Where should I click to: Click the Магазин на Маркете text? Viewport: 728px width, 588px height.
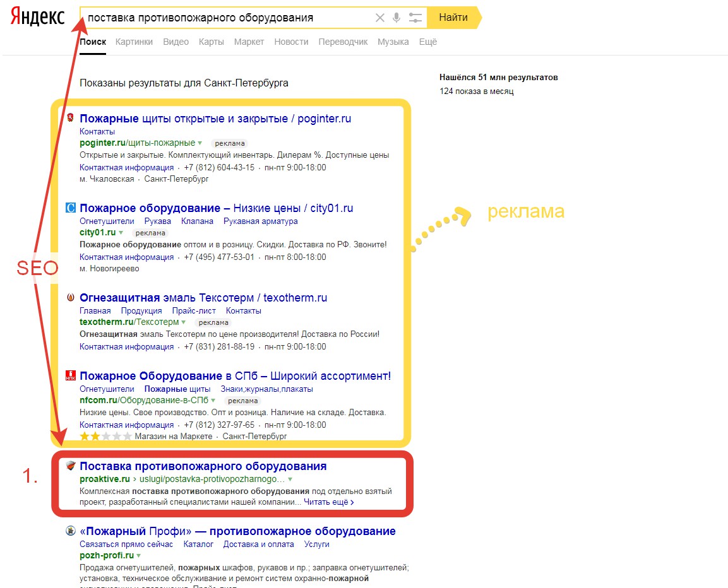click(x=173, y=436)
